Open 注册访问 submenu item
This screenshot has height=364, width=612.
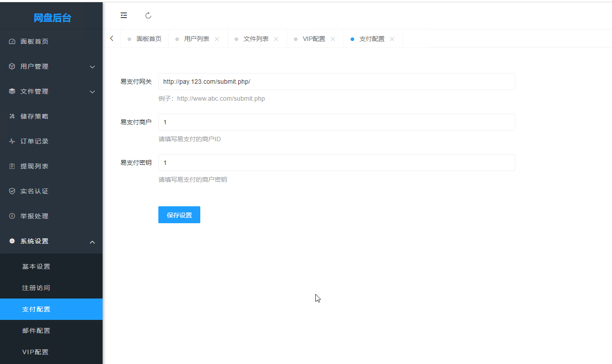[51, 288]
